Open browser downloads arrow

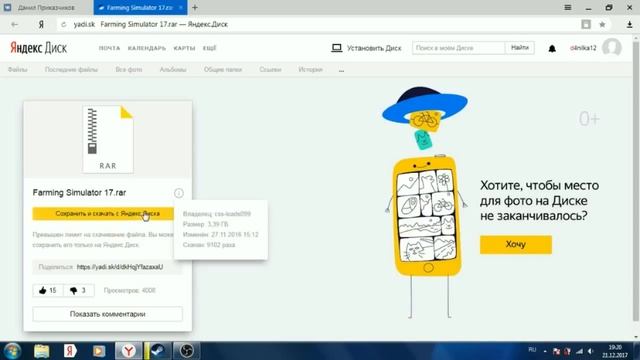(x=629, y=24)
